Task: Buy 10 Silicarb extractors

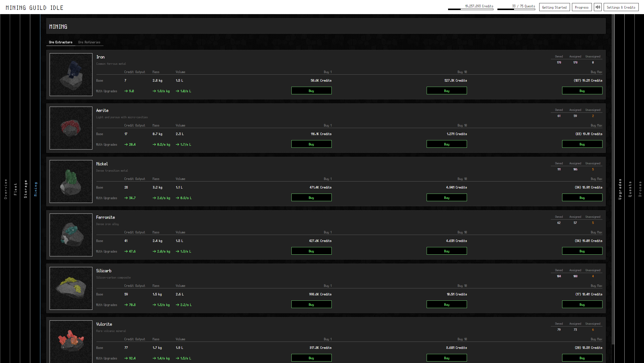Action: pos(447,304)
